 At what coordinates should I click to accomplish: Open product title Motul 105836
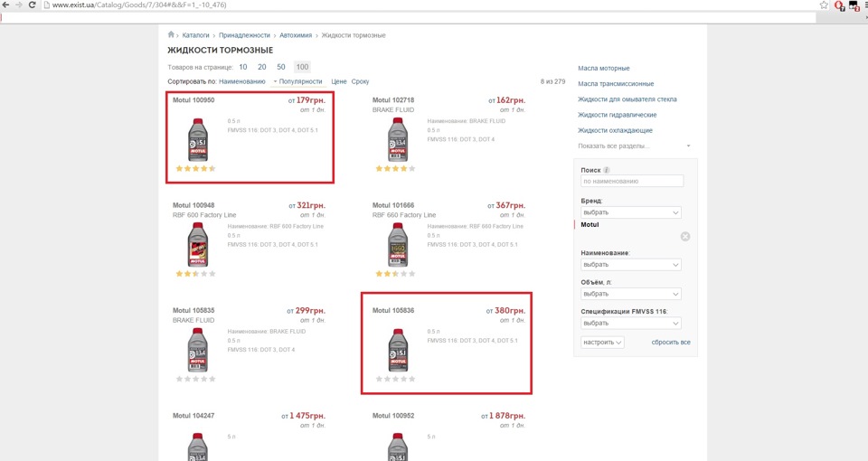click(x=393, y=310)
